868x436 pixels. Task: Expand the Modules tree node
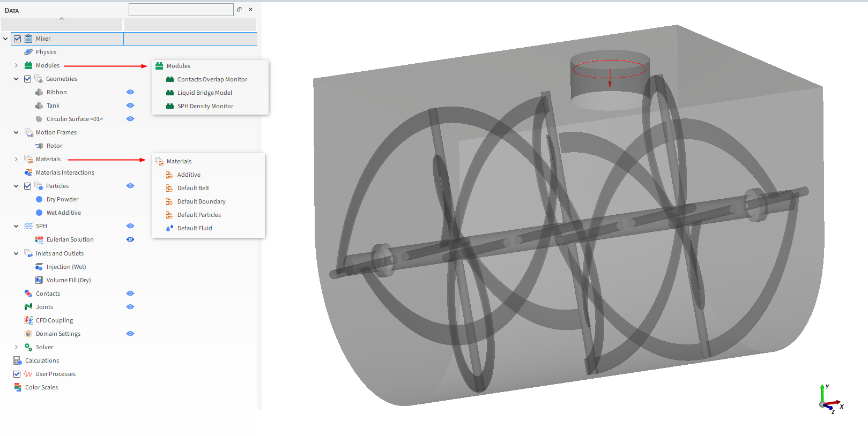pyautogui.click(x=16, y=65)
